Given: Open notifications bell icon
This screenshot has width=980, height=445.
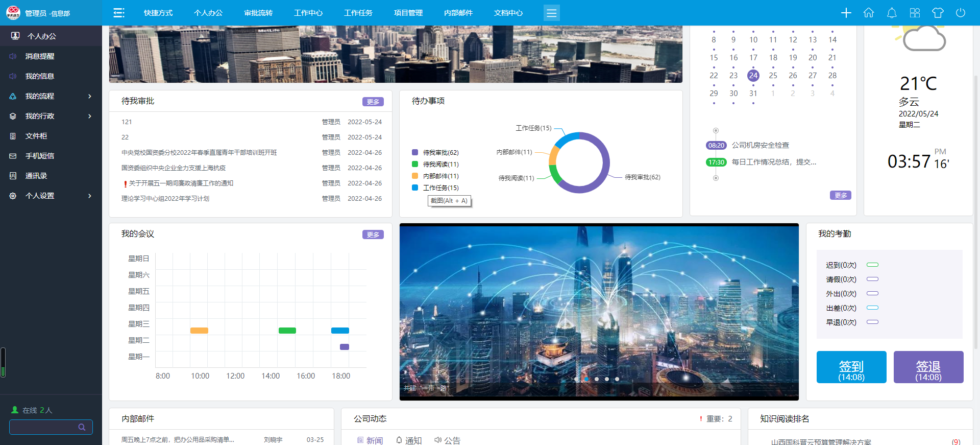Looking at the screenshot, I should click(x=892, y=13).
